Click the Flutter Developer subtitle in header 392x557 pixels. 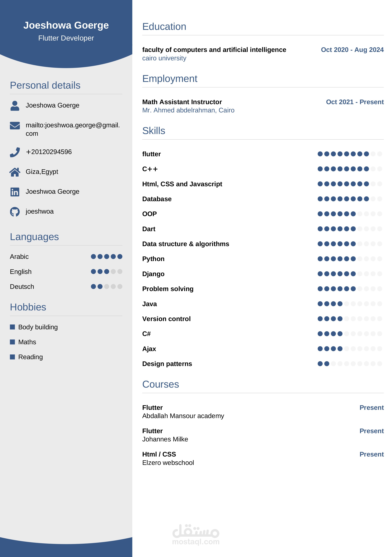coord(66,38)
